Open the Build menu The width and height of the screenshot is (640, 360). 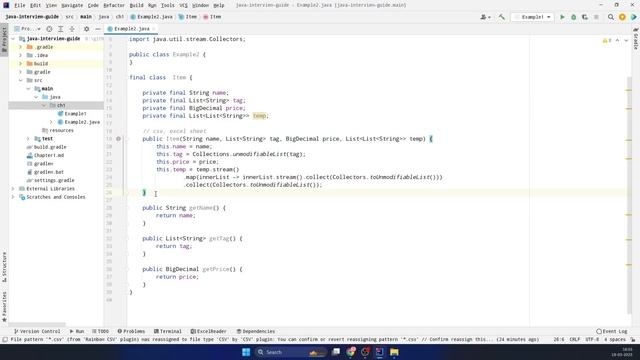point(136,5)
